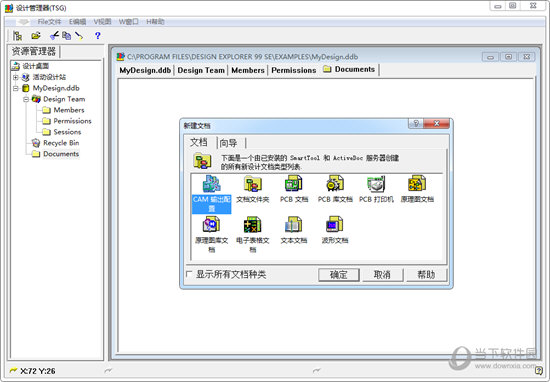Cancel with the 取消 button
The image size is (550, 382).
pos(382,275)
